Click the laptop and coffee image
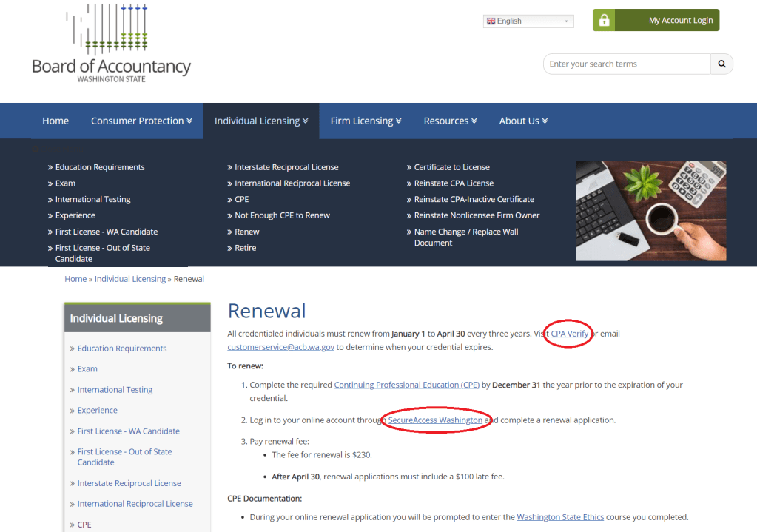Viewport: 757px width, 532px height. coord(650,211)
